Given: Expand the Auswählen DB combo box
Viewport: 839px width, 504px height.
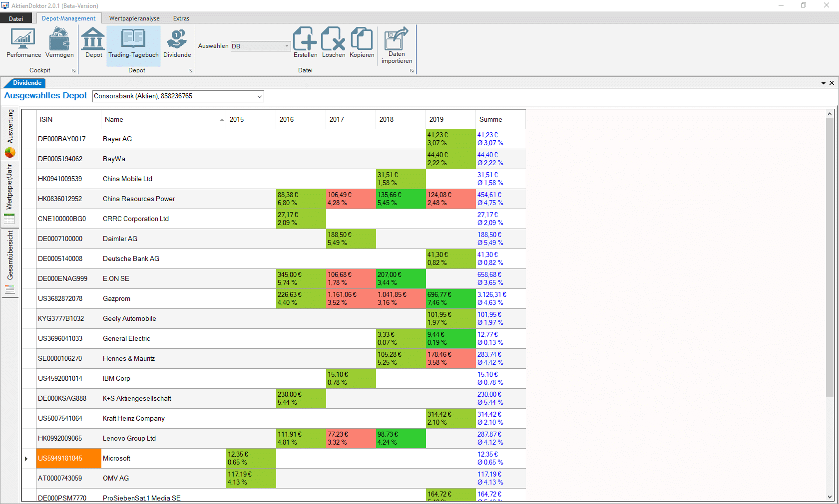Looking at the screenshot, I should point(287,46).
